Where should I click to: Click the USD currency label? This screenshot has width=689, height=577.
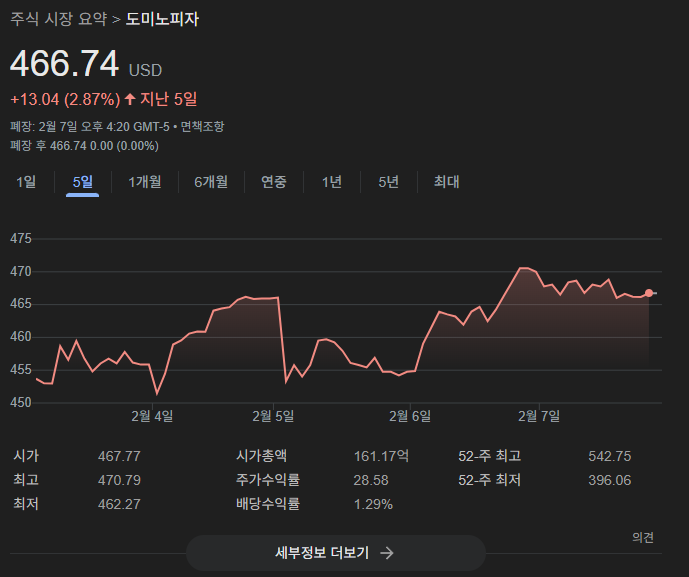click(x=145, y=70)
